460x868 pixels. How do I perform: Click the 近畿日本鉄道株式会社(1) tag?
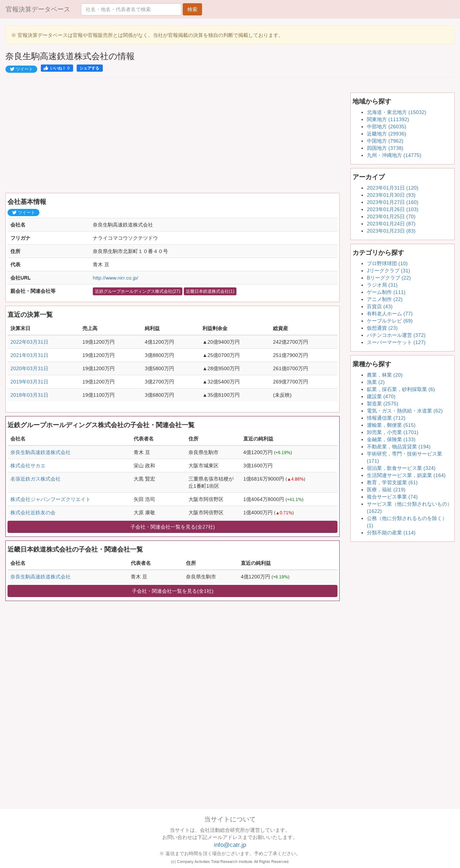click(210, 291)
